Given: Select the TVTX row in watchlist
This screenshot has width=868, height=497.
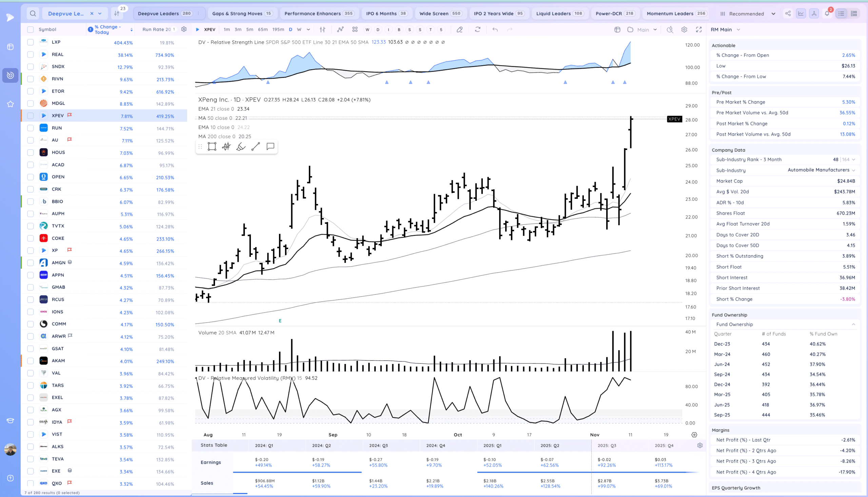Looking at the screenshot, I should (58, 226).
